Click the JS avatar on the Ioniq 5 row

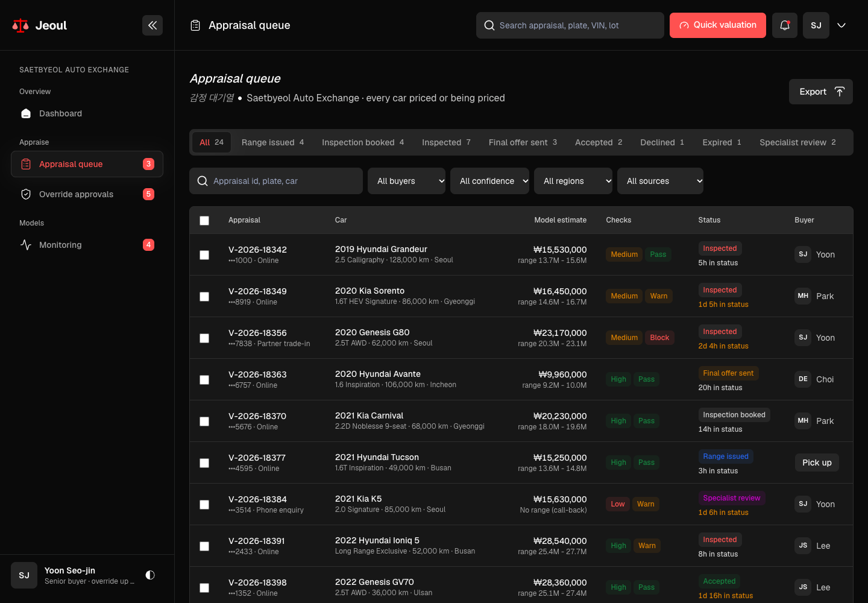pos(803,546)
